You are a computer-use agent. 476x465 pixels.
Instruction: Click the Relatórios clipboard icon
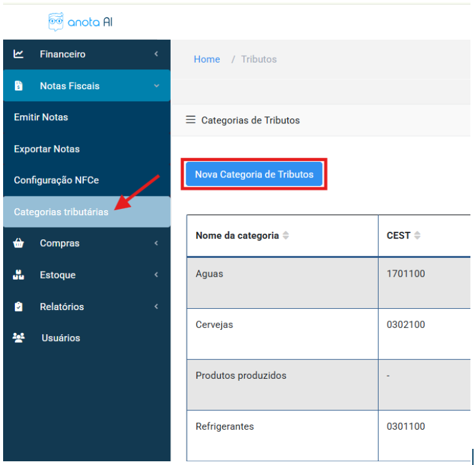click(x=19, y=306)
